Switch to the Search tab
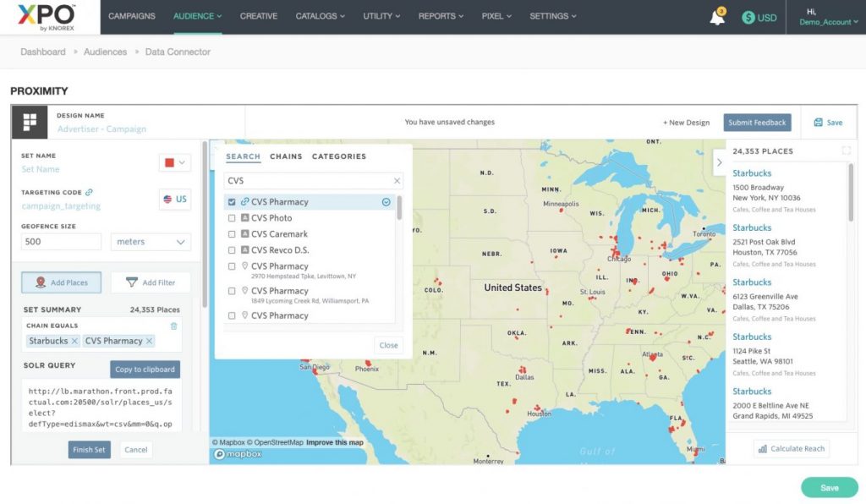866x504 pixels. point(243,156)
